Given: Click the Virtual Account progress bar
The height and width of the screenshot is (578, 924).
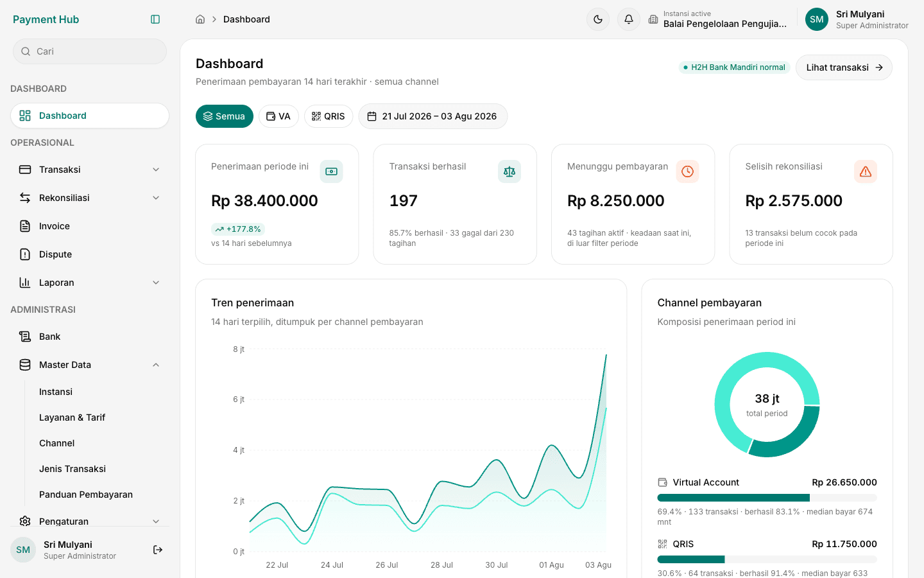Looking at the screenshot, I should click(767, 498).
